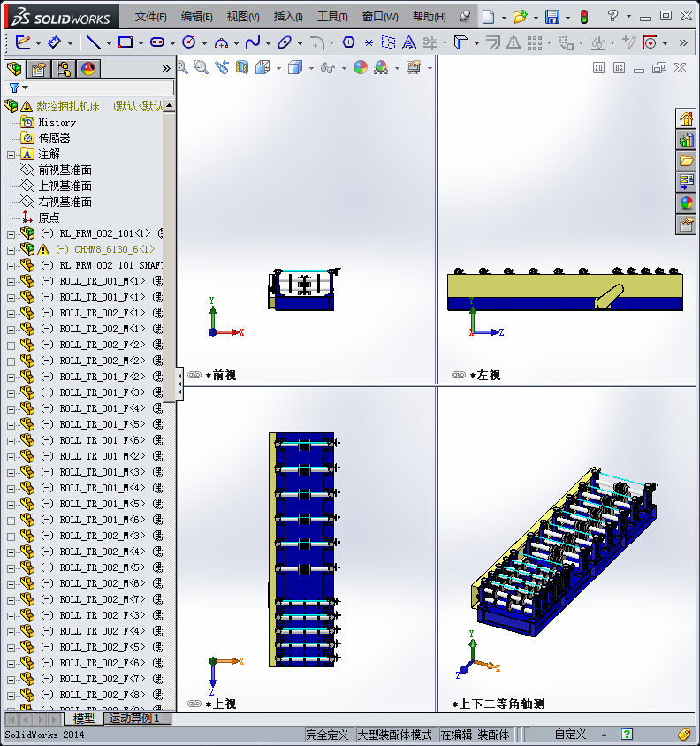
Task: Expand the 注解 tree node
Action: pos(11,155)
